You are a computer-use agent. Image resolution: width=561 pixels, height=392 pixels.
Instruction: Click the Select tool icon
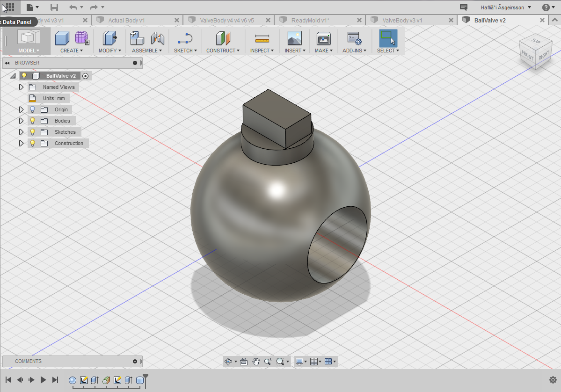tap(388, 38)
